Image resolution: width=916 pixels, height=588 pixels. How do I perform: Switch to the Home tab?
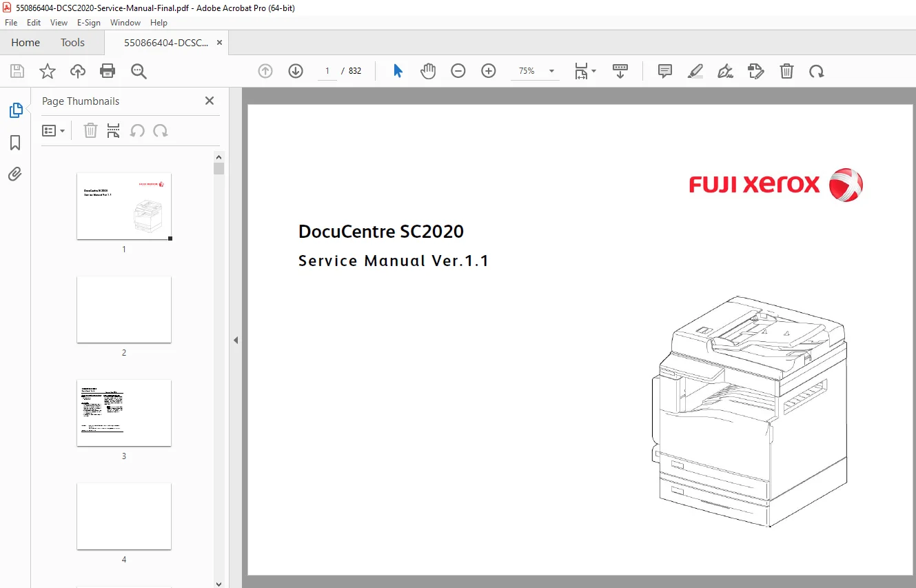[26, 43]
